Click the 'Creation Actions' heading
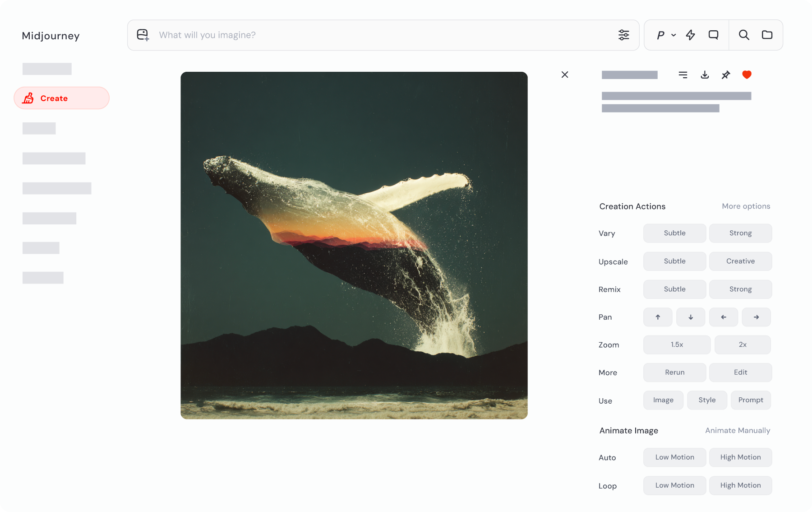 (632, 206)
